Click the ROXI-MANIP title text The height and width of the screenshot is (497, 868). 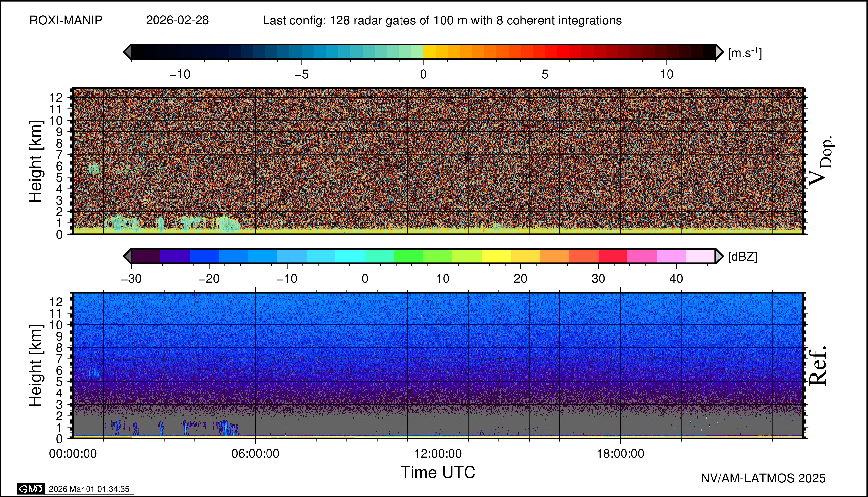(66, 21)
